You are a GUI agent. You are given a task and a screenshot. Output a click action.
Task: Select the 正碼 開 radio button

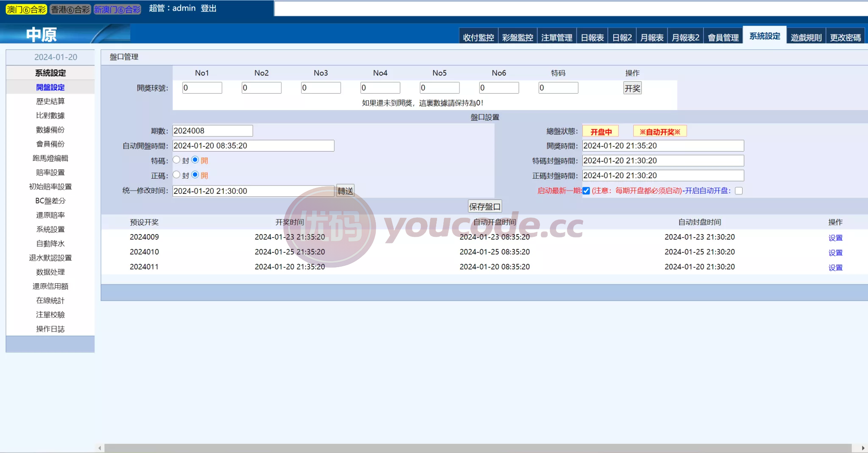coord(195,175)
